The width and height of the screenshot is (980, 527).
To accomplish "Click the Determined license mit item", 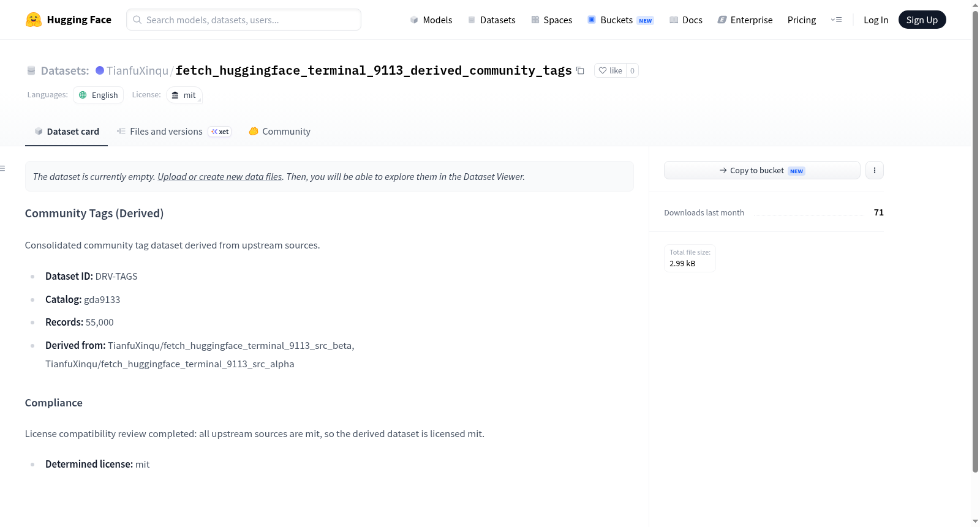I will [97, 465].
